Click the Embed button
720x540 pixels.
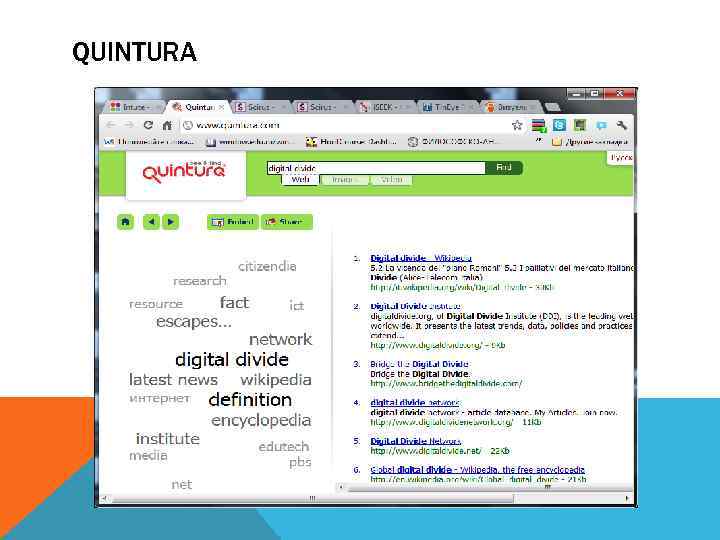[x=233, y=222]
